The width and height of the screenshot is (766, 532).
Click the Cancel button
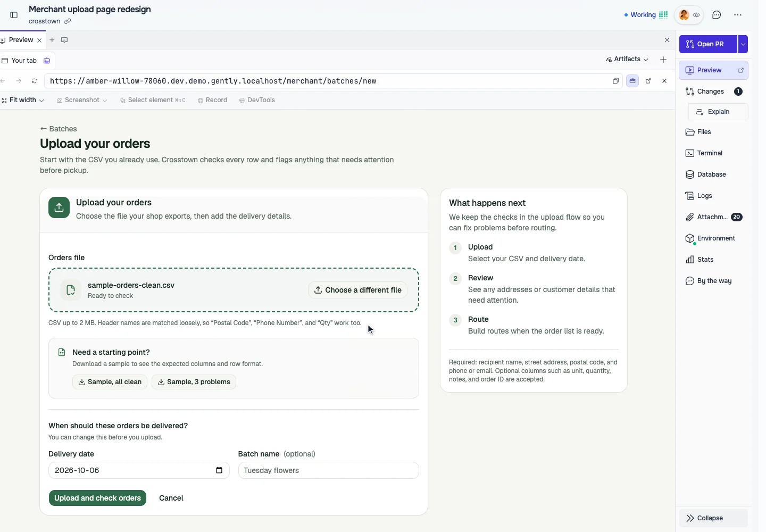tap(171, 498)
